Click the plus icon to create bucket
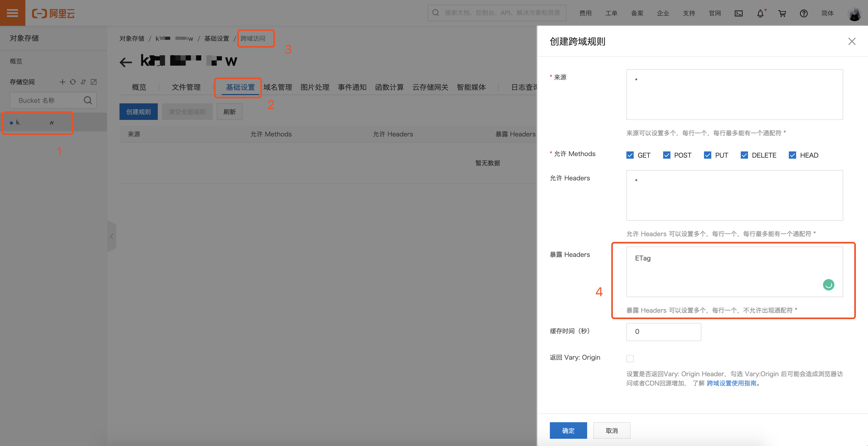The height and width of the screenshot is (446, 868). pyautogui.click(x=62, y=82)
